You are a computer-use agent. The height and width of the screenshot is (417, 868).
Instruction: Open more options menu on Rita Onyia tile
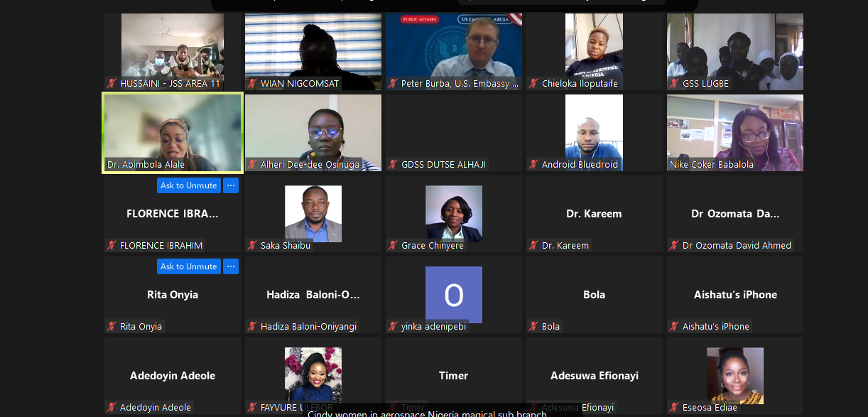[230, 266]
